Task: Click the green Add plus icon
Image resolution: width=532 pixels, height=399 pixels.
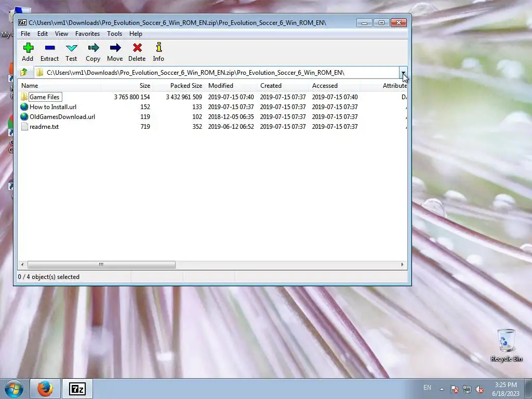Action: 28,47
